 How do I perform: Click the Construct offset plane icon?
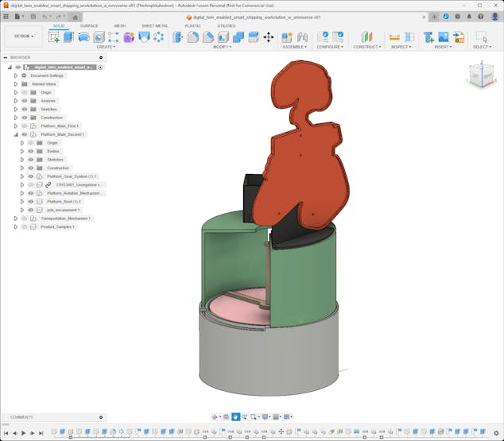pyautogui.click(x=366, y=37)
